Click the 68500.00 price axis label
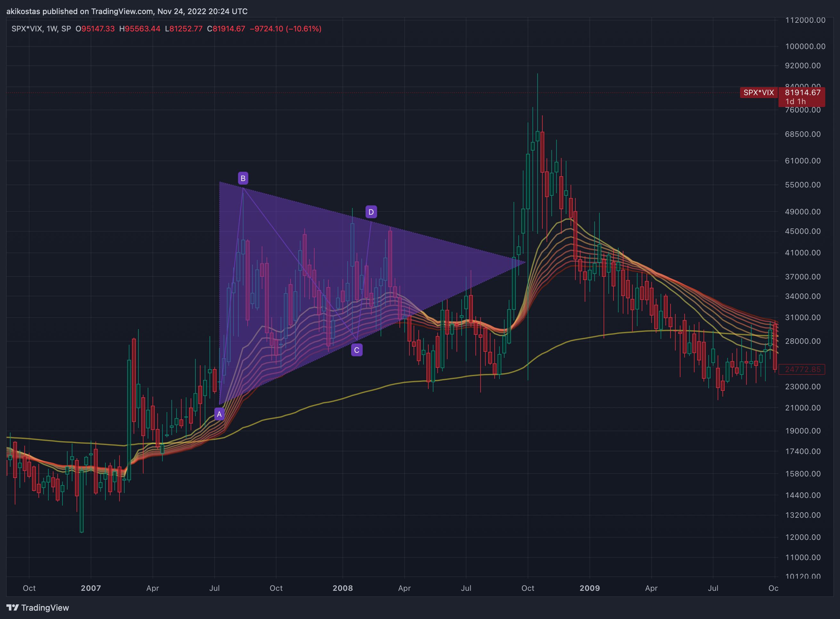This screenshot has width=840, height=619. [803, 134]
